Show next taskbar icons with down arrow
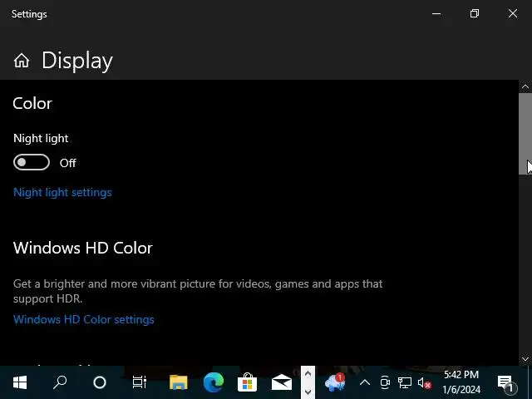Screen dimensions: 532x399 click(x=308, y=392)
